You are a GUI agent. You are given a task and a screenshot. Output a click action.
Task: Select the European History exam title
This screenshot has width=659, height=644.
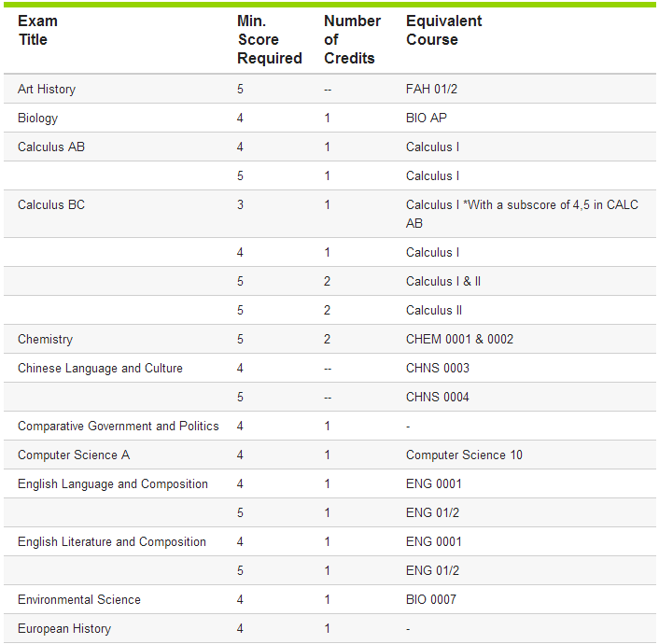pos(64,629)
